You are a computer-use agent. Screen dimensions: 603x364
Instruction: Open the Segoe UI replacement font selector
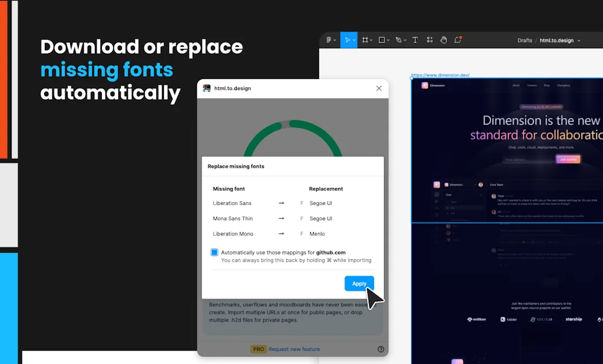pyautogui.click(x=320, y=203)
